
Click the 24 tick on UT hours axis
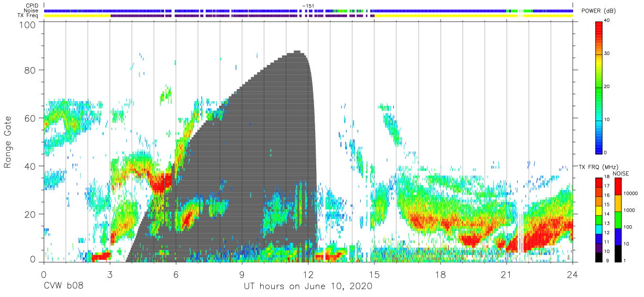[572, 274]
